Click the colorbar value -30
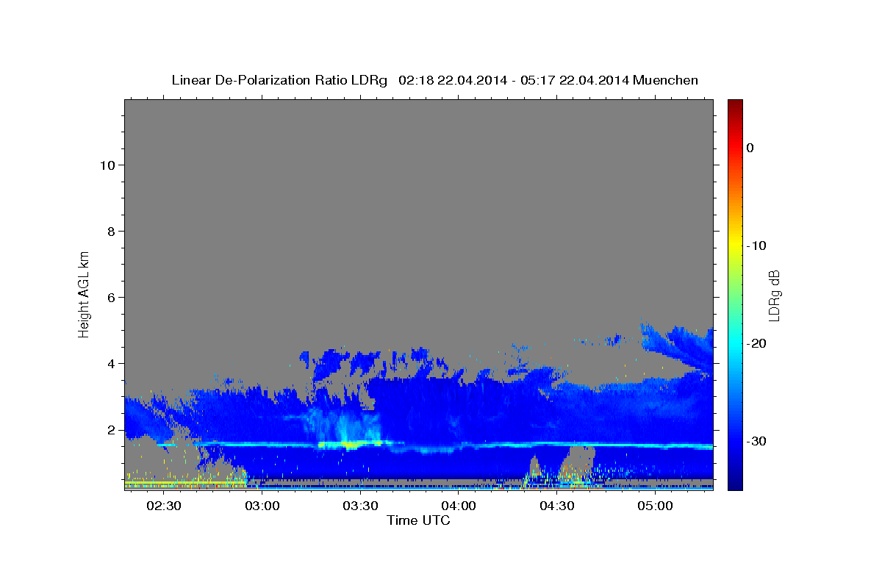Image resolution: width=882 pixels, height=588 pixels. click(x=756, y=441)
